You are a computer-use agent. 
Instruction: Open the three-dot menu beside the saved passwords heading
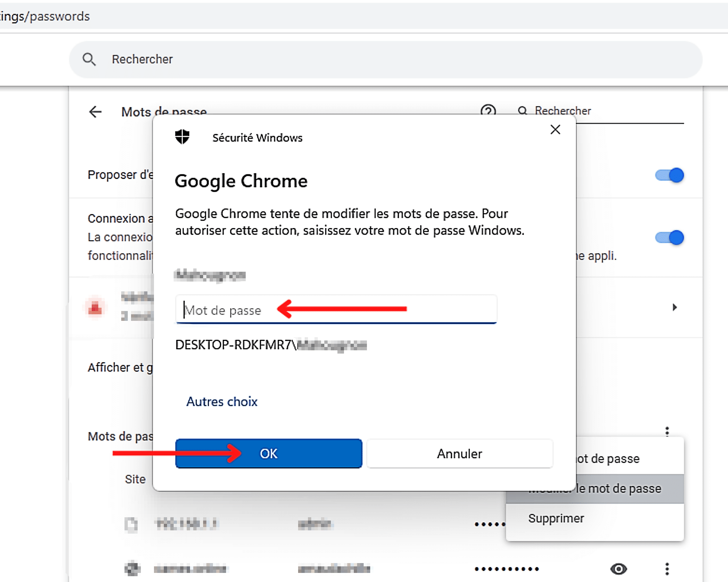667,431
